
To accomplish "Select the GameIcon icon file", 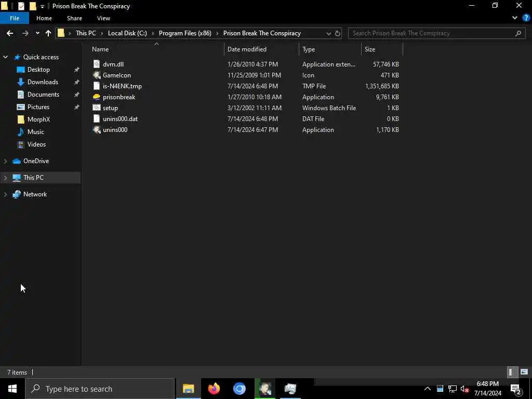I will (x=117, y=75).
